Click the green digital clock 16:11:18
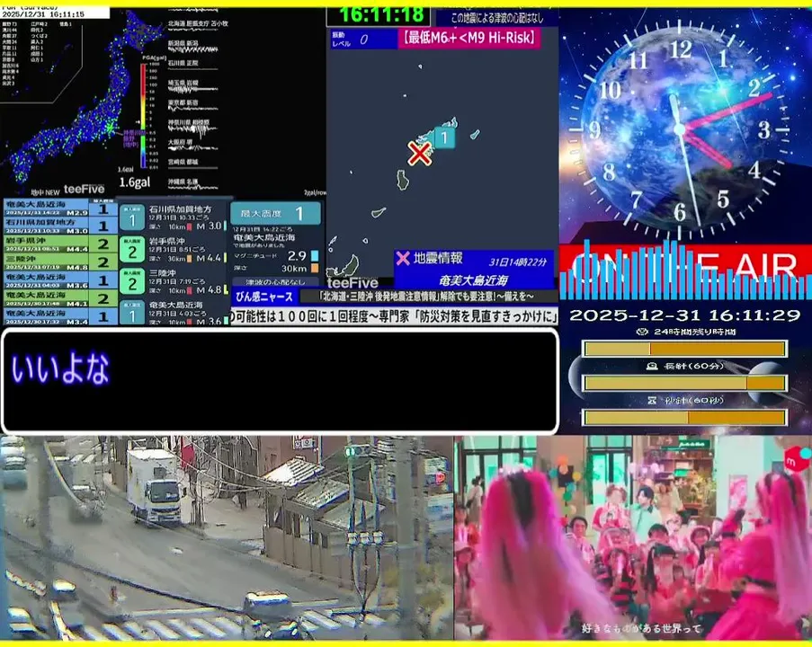The height and width of the screenshot is (647, 812). [x=381, y=15]
